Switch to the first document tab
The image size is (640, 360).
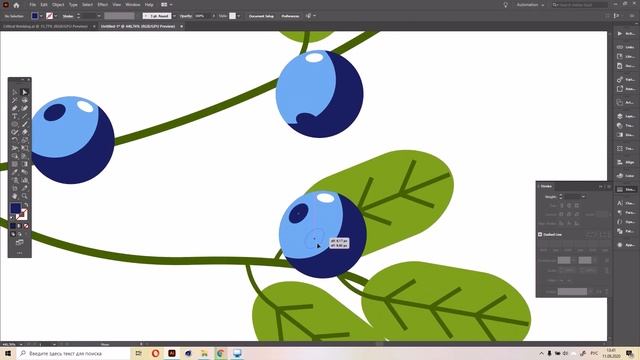click(x=46, y=26)
